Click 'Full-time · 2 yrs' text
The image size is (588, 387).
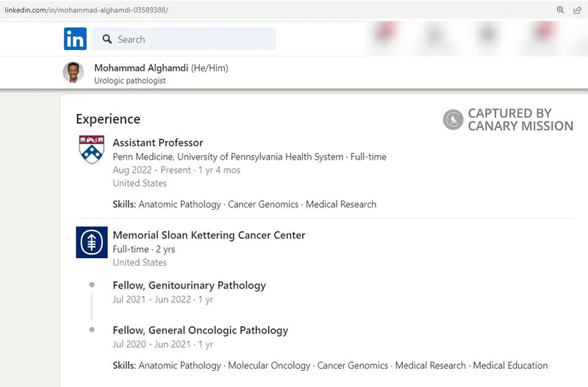pyautogui.click(x=143, y=249)
